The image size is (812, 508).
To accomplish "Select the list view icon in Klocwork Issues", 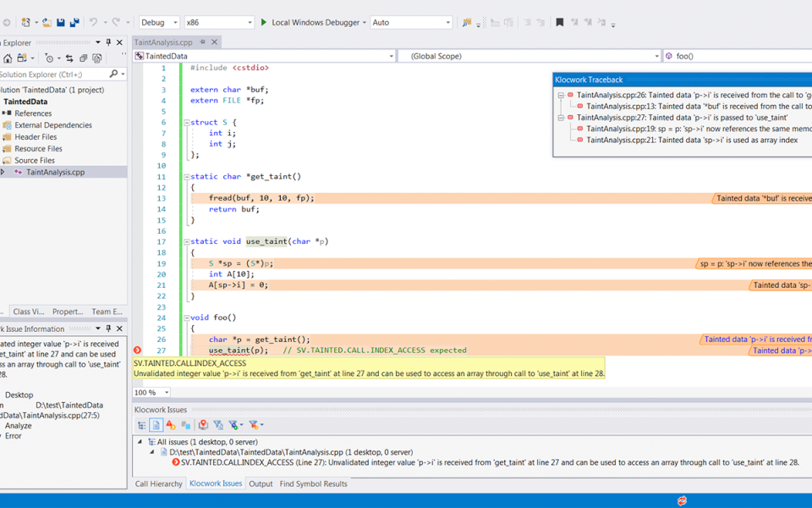I will [156, 425].
